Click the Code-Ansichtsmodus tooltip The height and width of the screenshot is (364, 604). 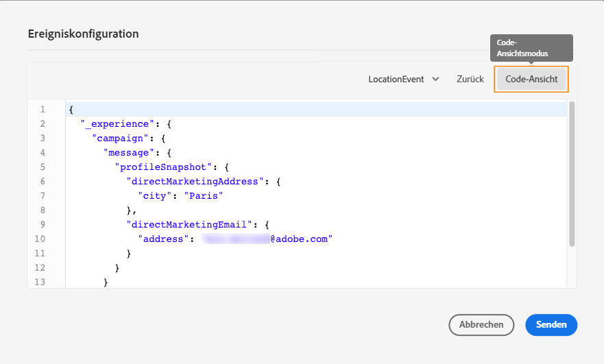(531, 48)
